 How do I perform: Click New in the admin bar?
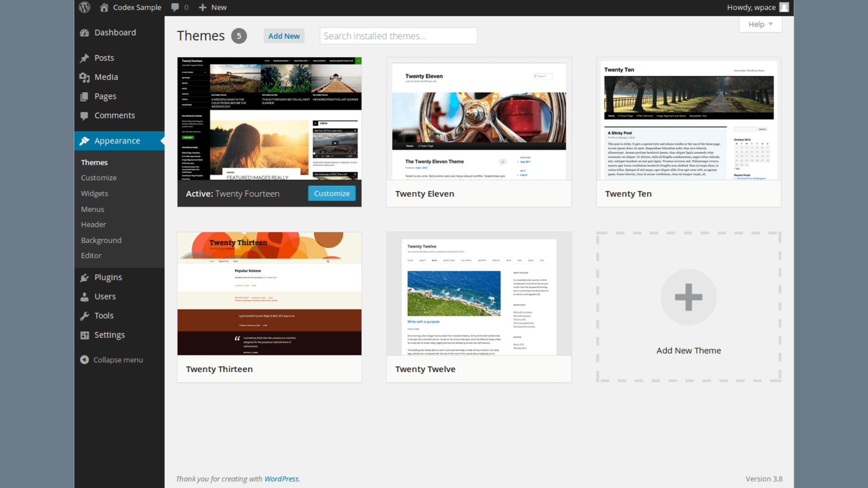(x=219, y=7)
